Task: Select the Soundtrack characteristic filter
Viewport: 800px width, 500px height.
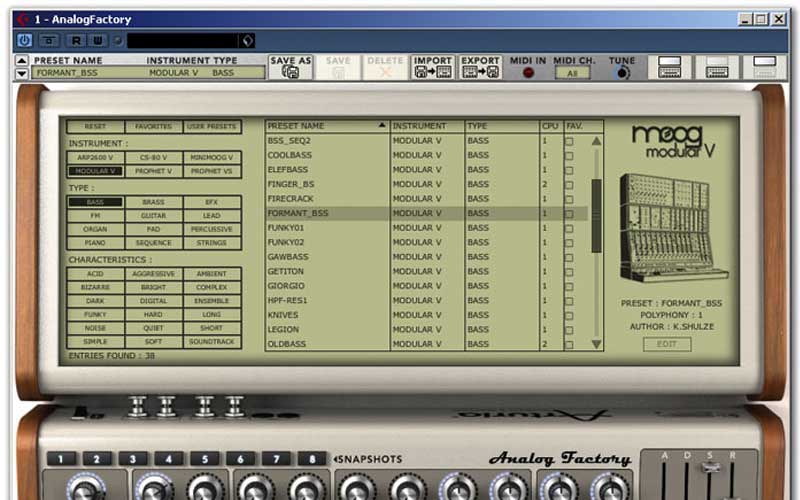Action: coord(212,341)
